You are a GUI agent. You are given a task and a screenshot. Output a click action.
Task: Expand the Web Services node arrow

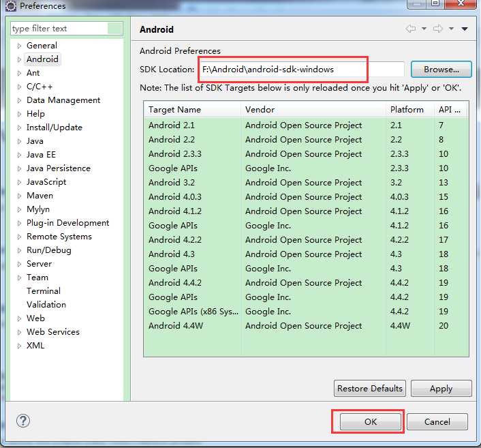[x=19, y=332]
